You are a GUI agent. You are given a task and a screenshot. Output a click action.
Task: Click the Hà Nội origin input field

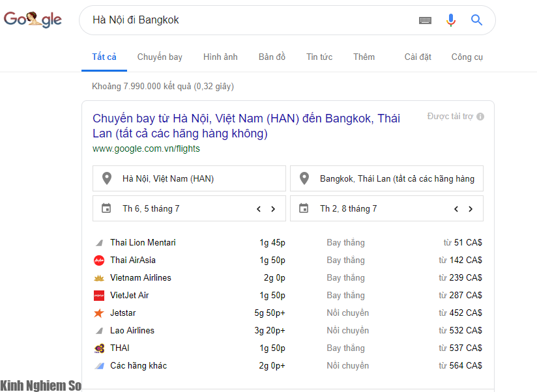(189, 178)
